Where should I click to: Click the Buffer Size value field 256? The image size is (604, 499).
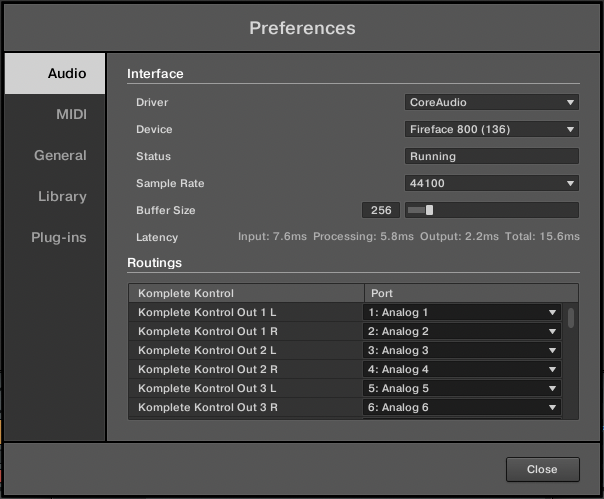coord(381,210)
